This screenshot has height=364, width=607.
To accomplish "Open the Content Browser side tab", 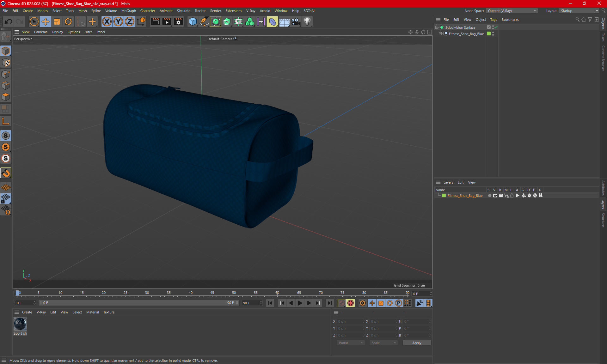I will [x=603, y=58].
